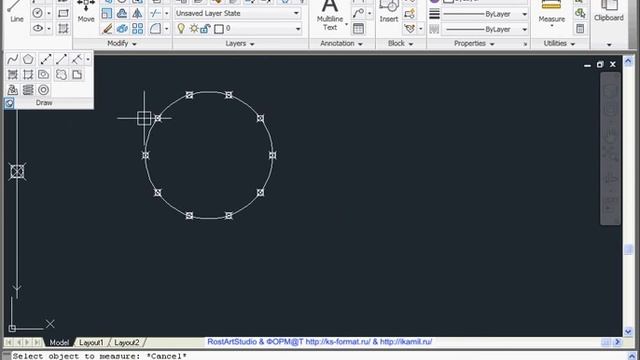The image size is (640, 360).
Task: Select the Hatch tool
Action: point(63,29)
